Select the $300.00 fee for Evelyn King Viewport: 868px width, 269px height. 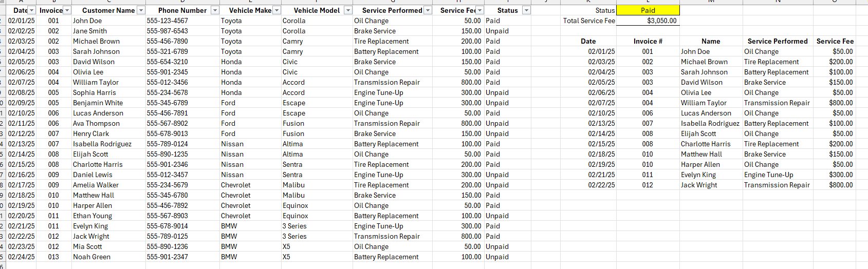point(840,175)
